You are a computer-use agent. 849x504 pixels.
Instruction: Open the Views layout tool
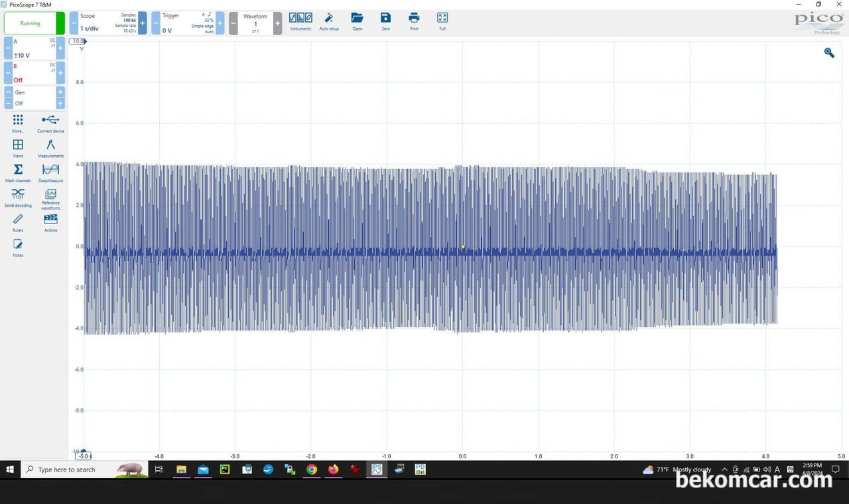pos(18,149)
